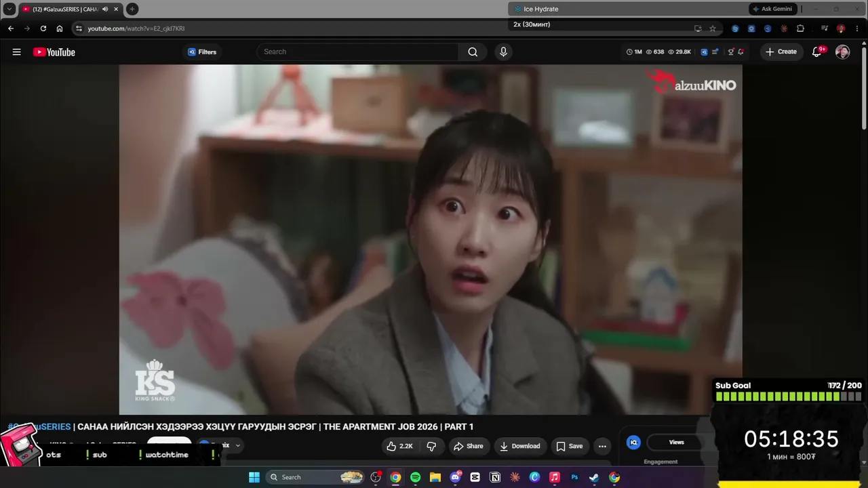Like the video with 2.2K likes
This screenshot has height=488, width=868.
click(399, 446)
